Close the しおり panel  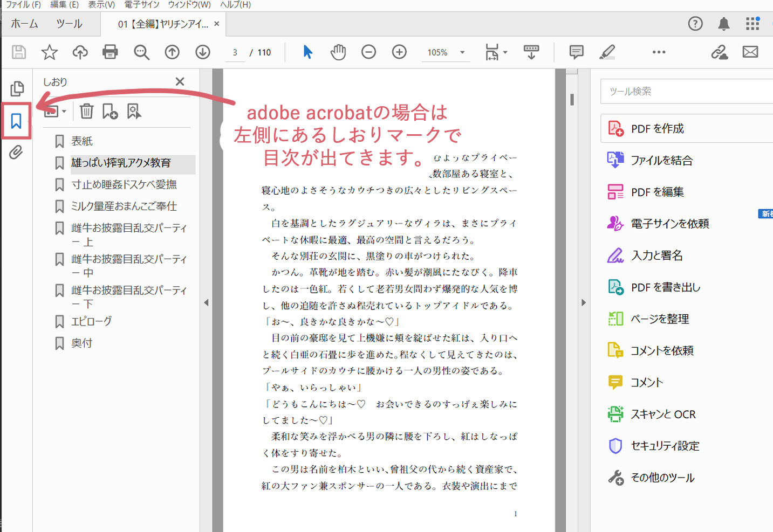point(180,81)
